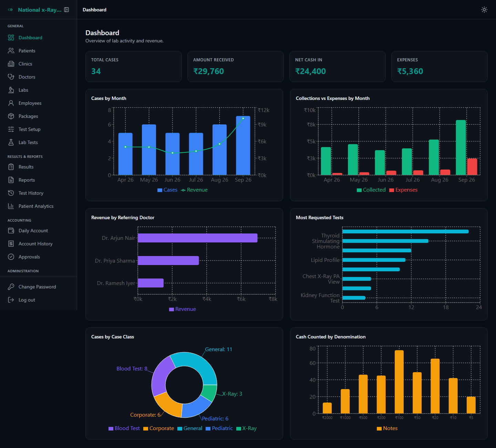Click the Dashboard grid icon in sidebar
The height and width of the screenshot is (448, 496).
pyautogui.click(x=11, y=38)
